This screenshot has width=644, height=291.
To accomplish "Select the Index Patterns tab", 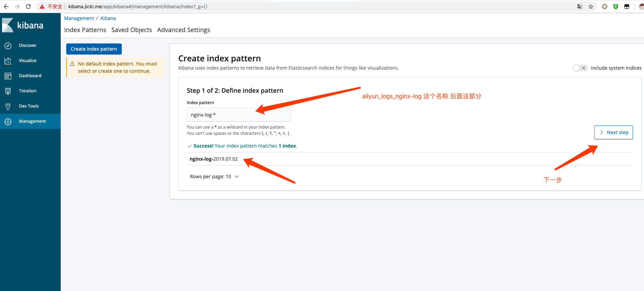I will 85,30.
